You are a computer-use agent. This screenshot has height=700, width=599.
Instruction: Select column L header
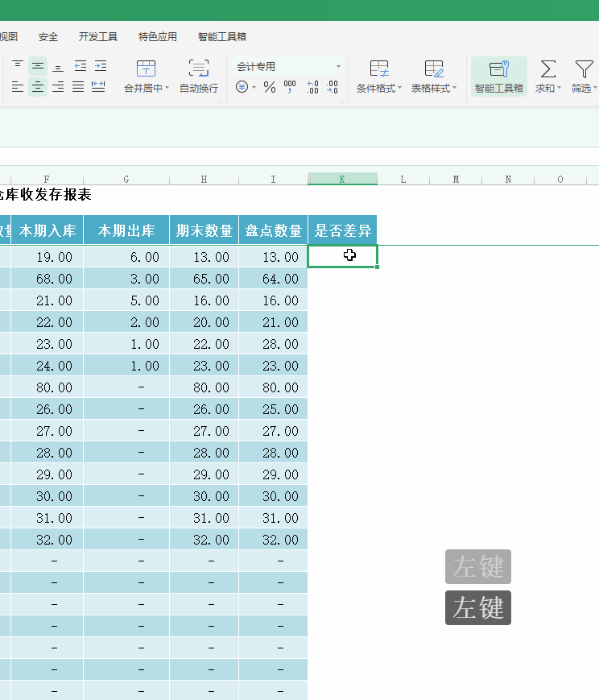click(403, 179)
